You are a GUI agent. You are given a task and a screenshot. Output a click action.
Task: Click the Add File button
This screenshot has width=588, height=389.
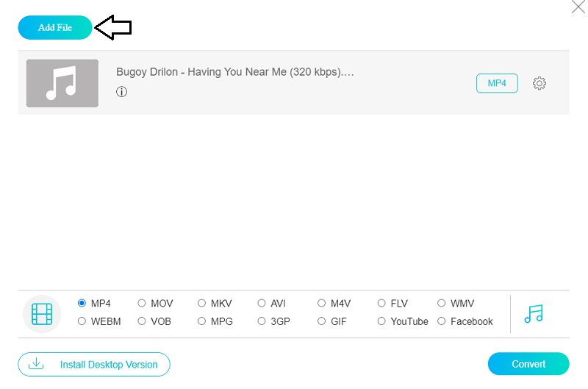click(55, 27)
